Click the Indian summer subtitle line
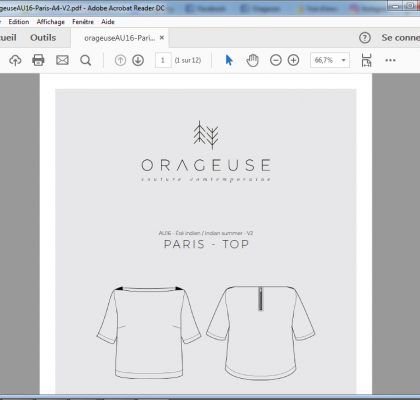 [x=206, y=233]
